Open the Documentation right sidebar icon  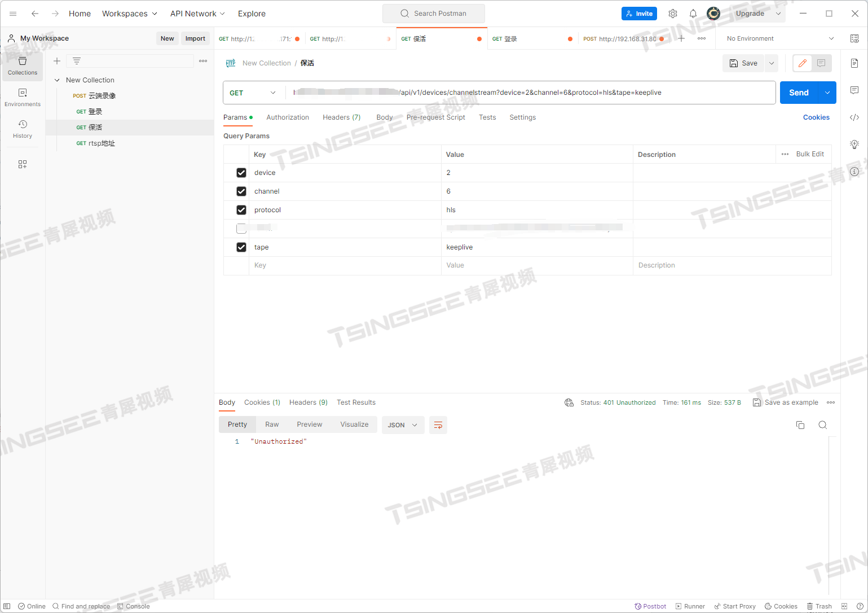[854, 63]
